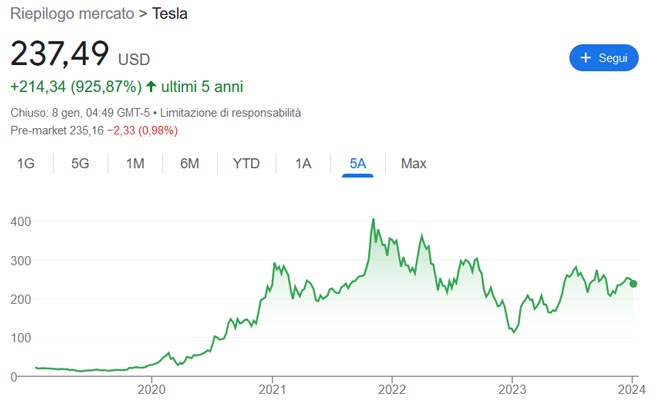Screen dimensions: 660x402
Task: Switch to the Max range tab
Action: [414, 163]
